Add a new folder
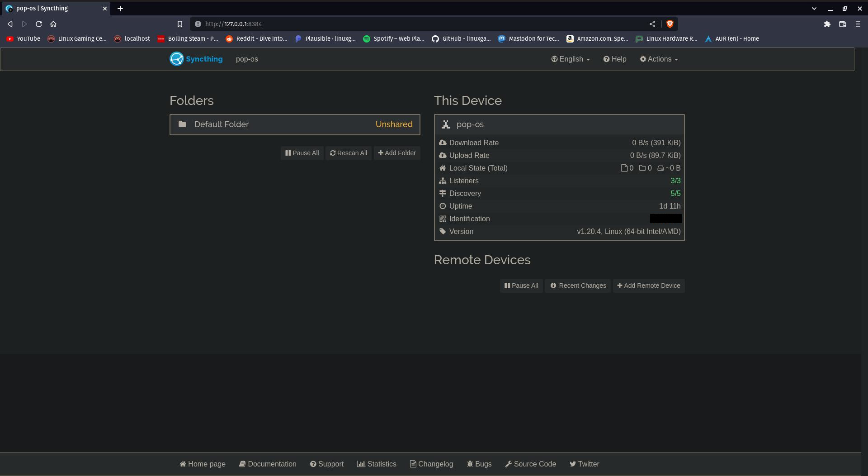Image resolution: width=868 pixels, height=476 pixels. click(x=397, y=153)
